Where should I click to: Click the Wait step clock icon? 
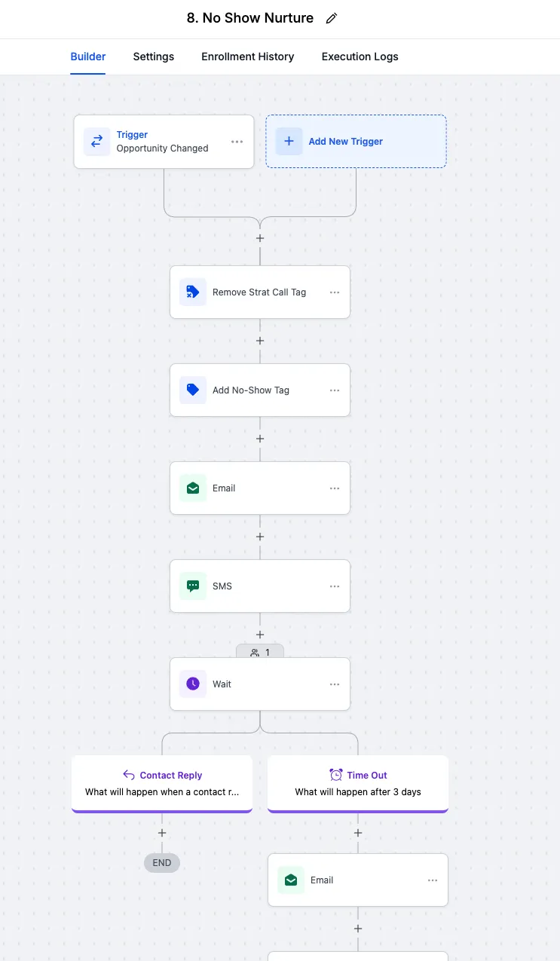[x=192, y=684]
